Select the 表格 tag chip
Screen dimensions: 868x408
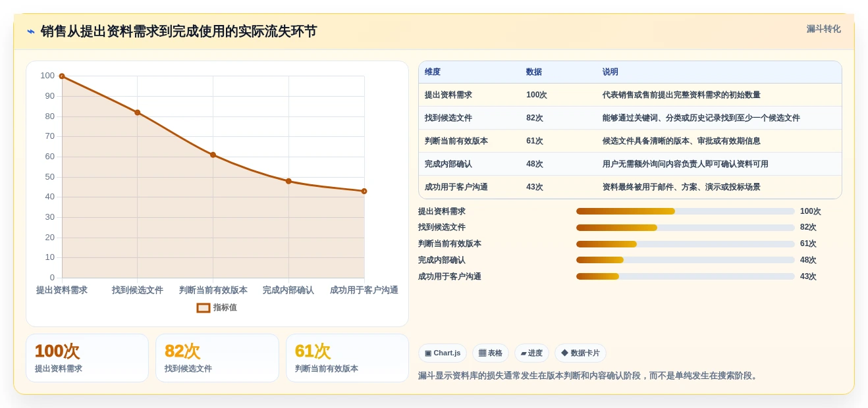(x=491, y=353)
